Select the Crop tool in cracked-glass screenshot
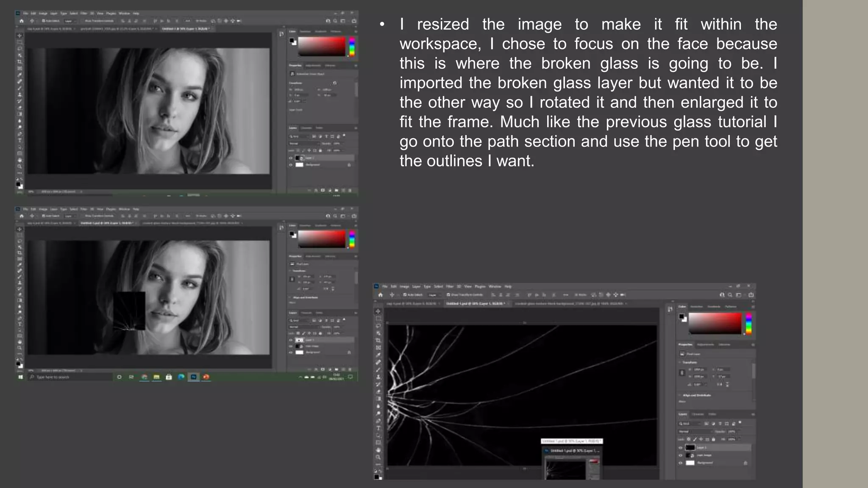868x488 pixels. (x=378, y=340)
